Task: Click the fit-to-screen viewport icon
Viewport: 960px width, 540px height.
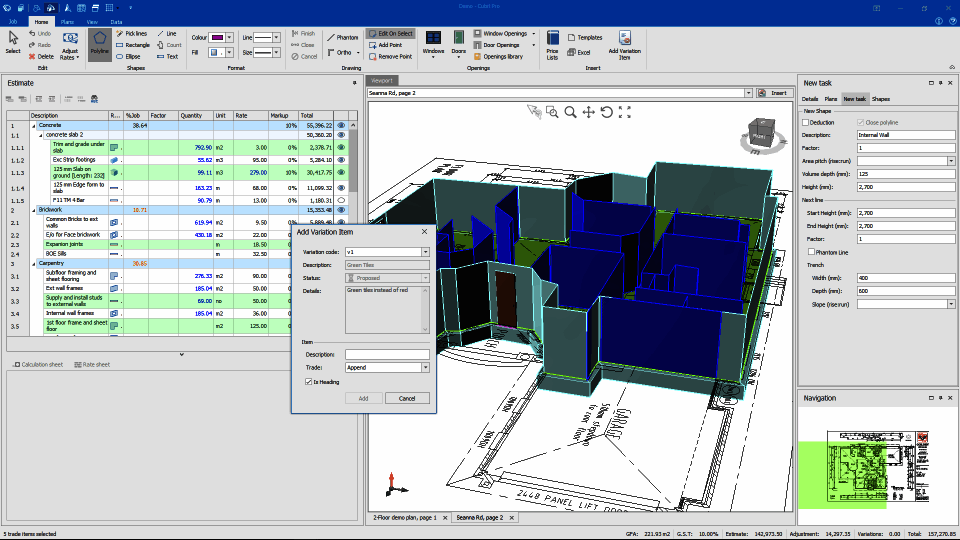Action: pos(625,112)
